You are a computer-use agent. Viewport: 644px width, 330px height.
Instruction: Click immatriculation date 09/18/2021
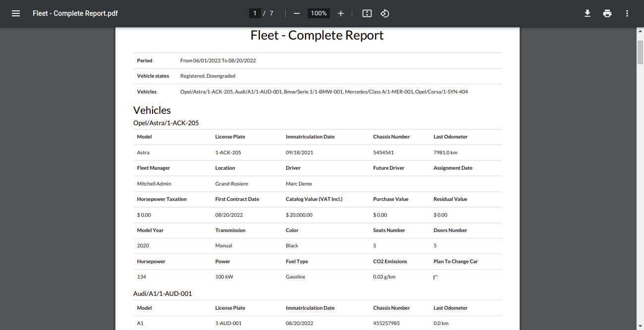click(300, 152)
